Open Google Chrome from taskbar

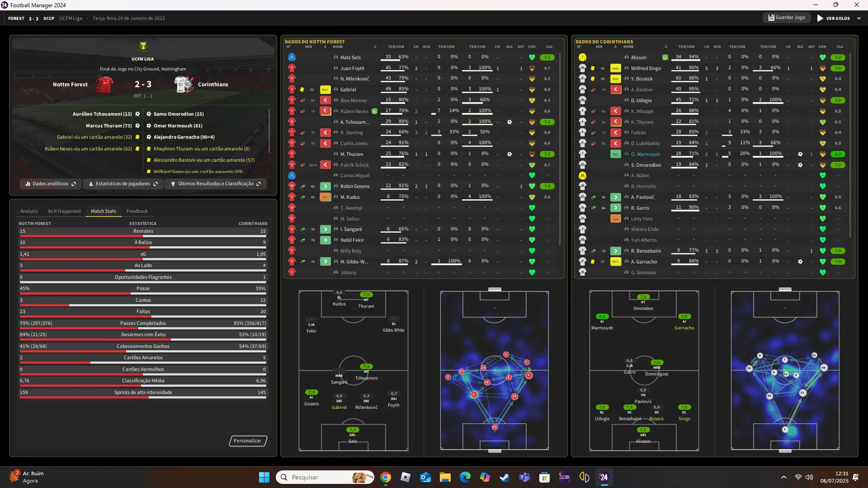click(x=386, y=477)
